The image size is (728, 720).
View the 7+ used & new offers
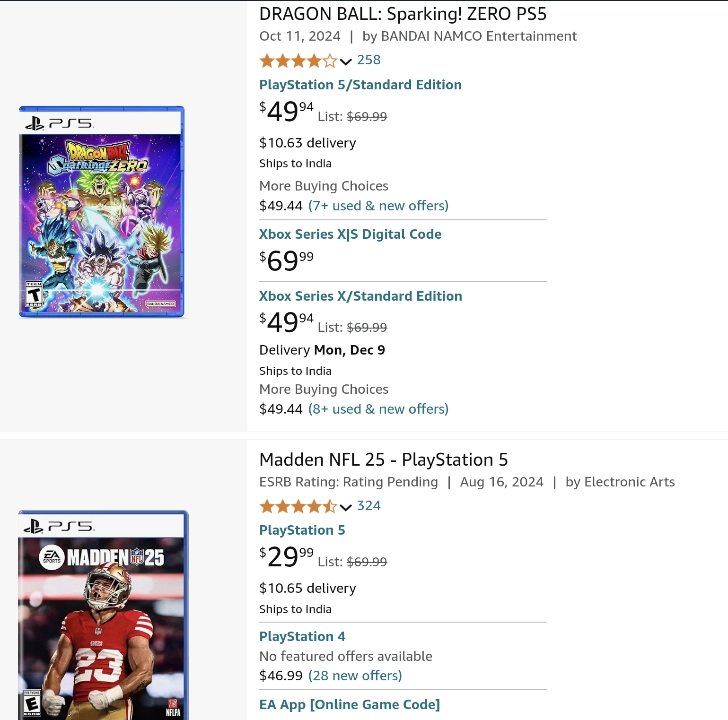378,206
